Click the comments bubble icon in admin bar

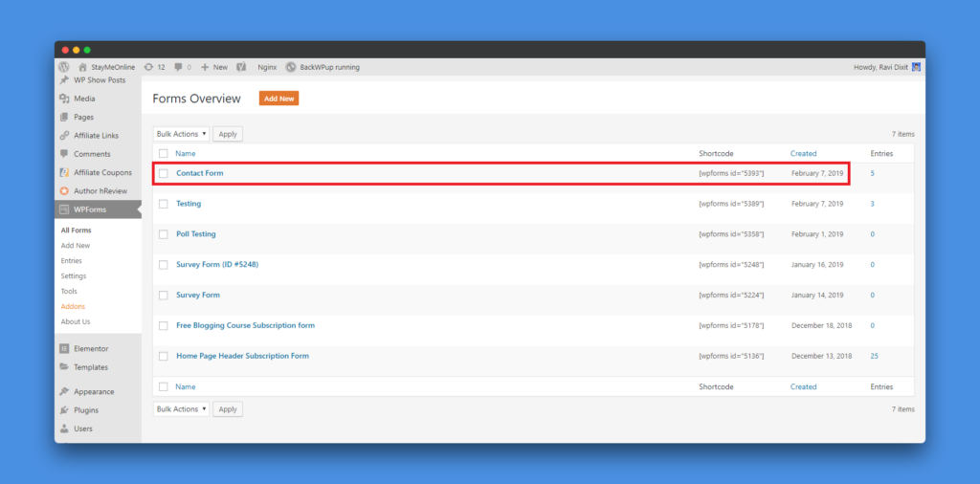click(x=178, y=67)
